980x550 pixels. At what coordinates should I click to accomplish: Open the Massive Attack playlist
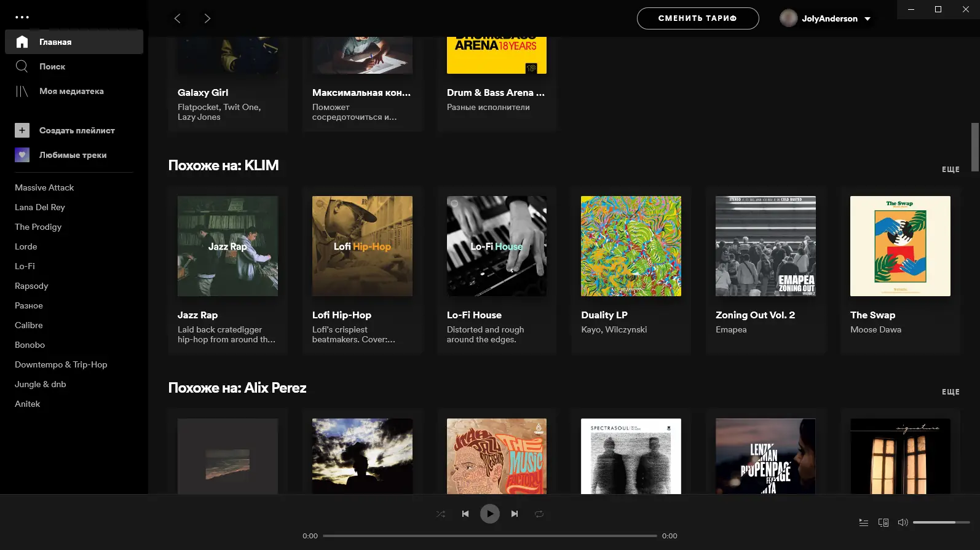point(44,187)
